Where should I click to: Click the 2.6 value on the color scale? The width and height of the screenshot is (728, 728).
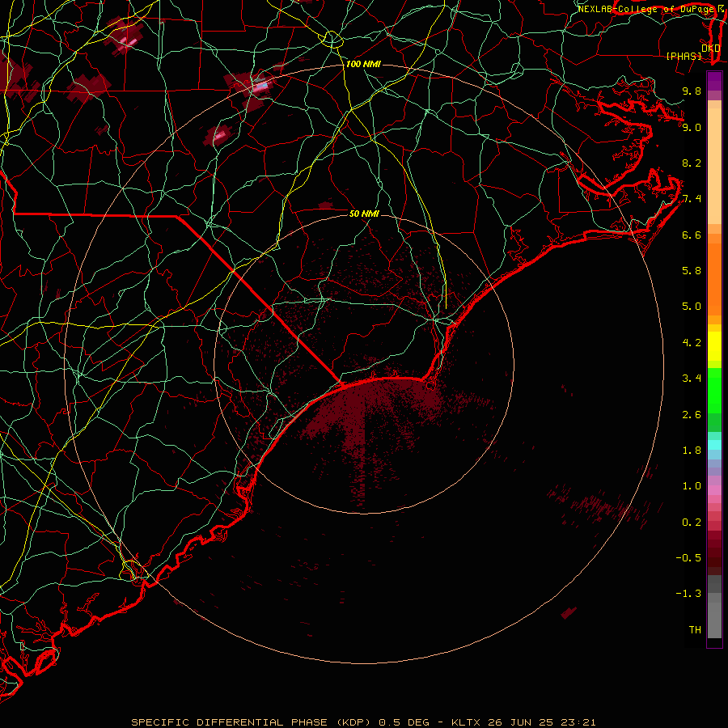point(692,415)
